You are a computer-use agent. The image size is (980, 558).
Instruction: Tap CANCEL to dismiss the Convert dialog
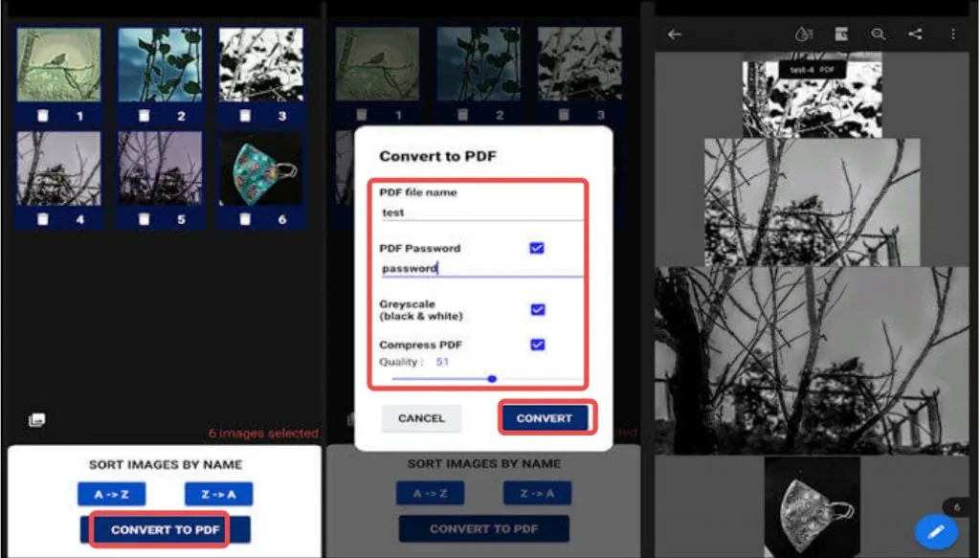click(421, 417)
